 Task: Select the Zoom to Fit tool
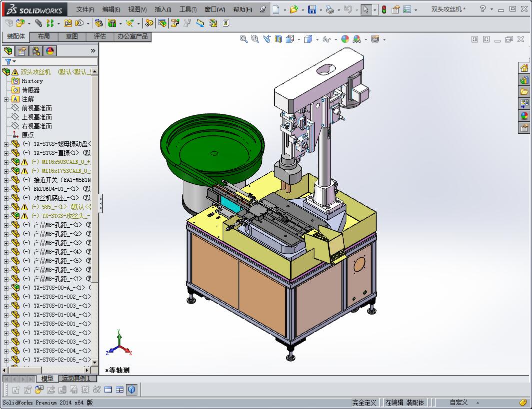coord(243,38)
